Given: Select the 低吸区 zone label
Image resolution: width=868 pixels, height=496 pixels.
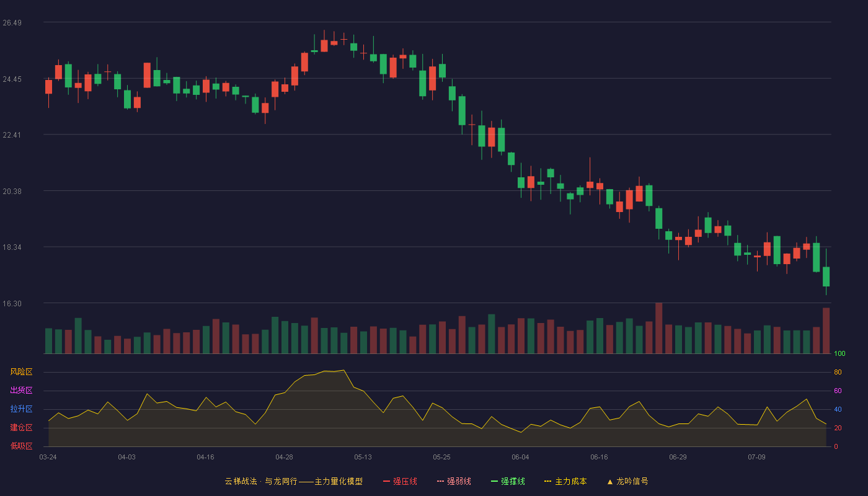Looking at the screenshot, I should [x=21, y=446].
